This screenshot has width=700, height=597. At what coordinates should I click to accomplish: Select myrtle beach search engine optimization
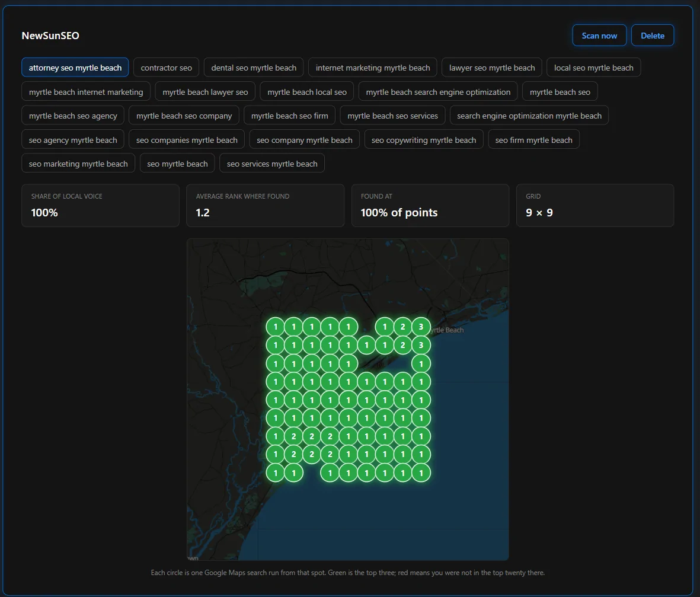coord(438,91)
